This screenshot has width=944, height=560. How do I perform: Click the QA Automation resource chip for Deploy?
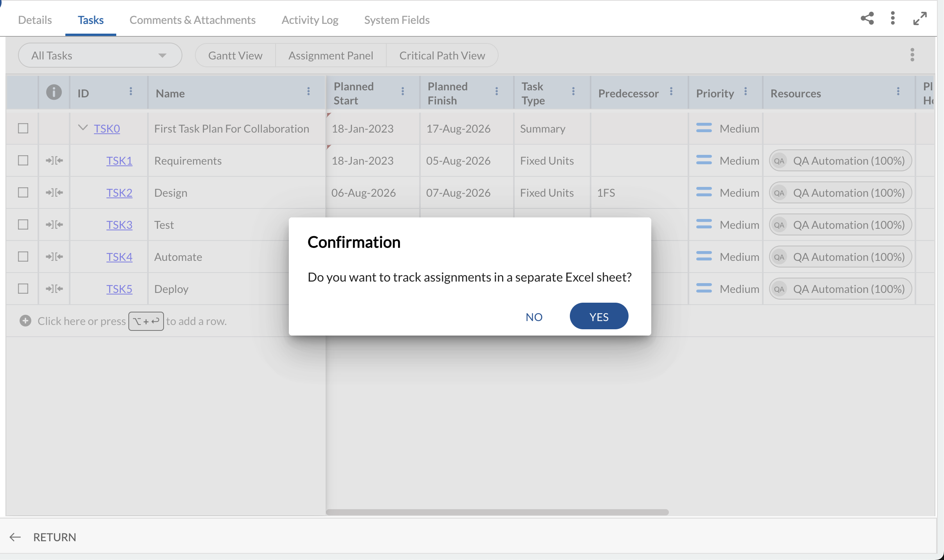[841, 289]
